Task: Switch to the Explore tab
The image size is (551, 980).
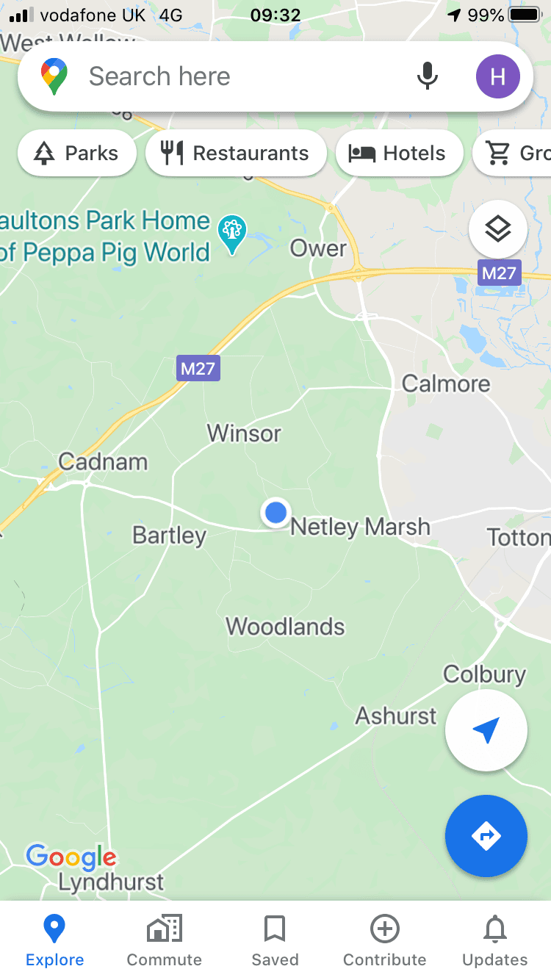Action: (x=55, y=940)
